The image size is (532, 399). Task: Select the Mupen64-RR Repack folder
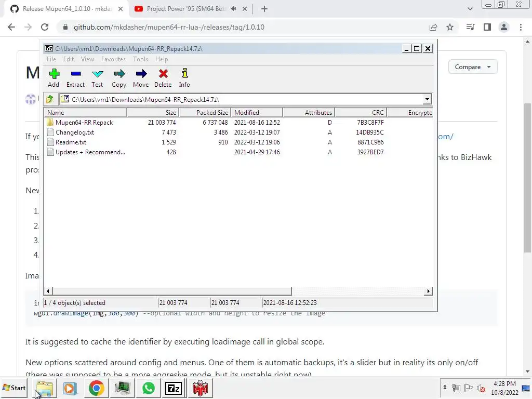(84, 123)
